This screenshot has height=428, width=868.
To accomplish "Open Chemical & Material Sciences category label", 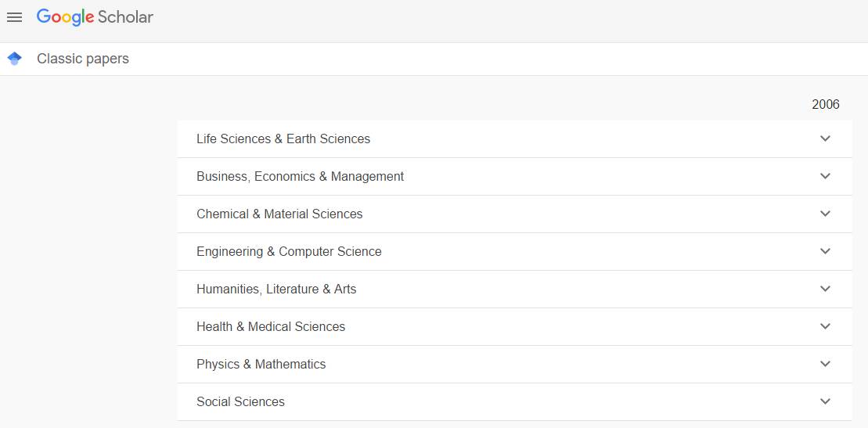I will (x=279, y=214).
